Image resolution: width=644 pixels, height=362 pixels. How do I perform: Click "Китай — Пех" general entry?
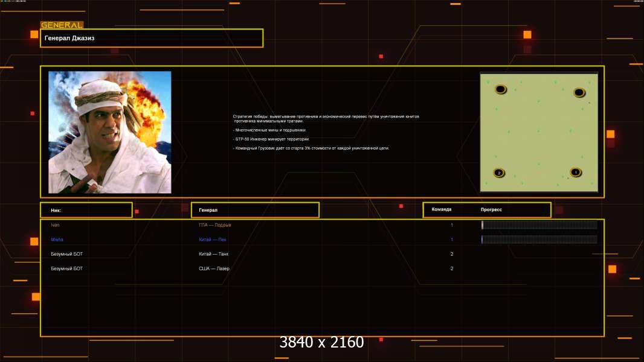212,240
